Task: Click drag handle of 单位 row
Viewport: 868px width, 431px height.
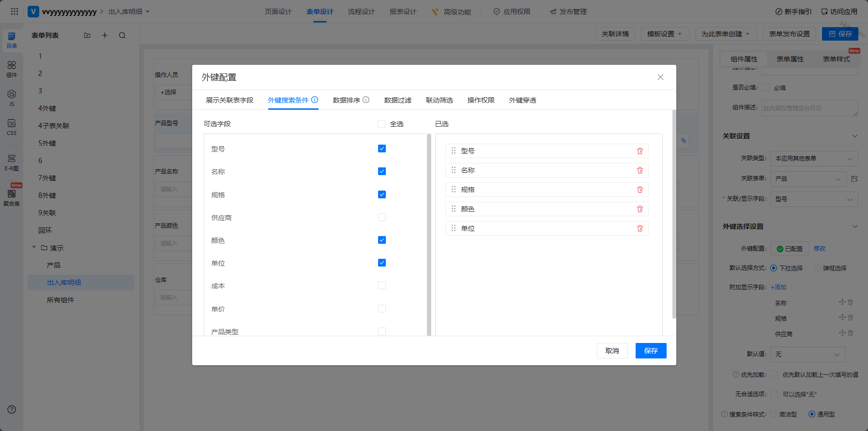Action: pos(454,228)
